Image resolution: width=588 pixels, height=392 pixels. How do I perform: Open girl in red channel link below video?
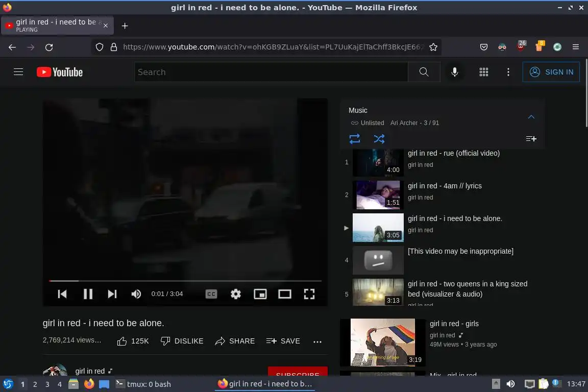(x=90, y=371)
